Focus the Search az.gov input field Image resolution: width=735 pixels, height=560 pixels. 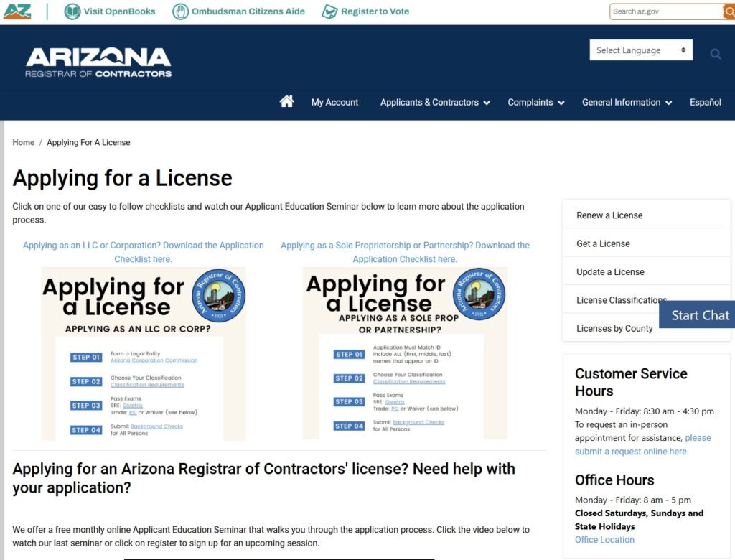tap(667, 11)
